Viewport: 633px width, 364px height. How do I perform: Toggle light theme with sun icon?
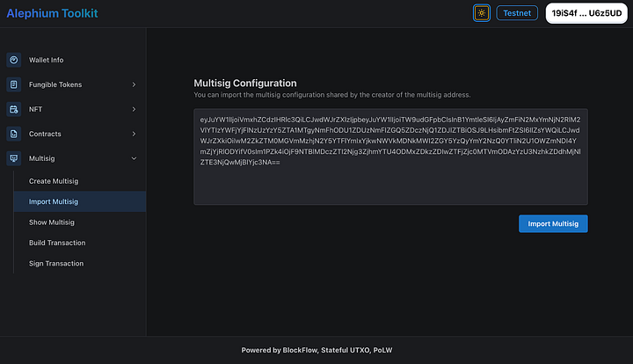coord(481,13)
